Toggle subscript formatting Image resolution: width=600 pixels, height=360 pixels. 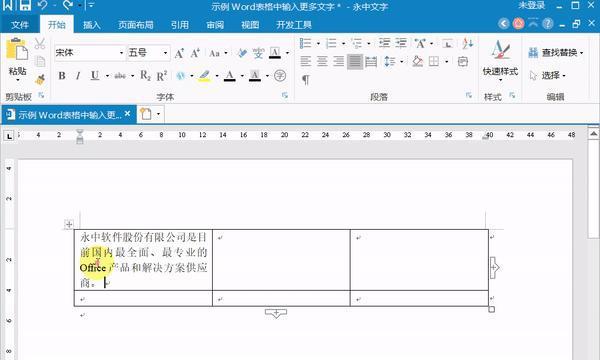pos(145,76)
